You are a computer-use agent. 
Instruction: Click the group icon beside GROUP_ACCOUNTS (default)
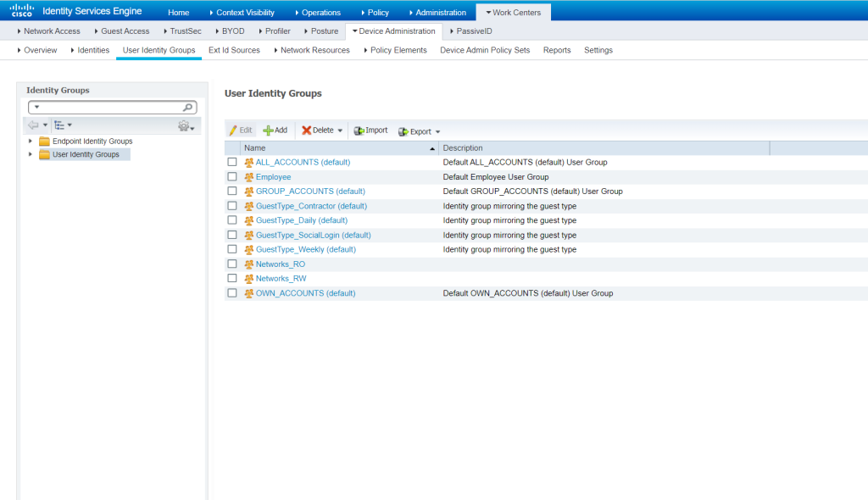(x=249, y=192)
